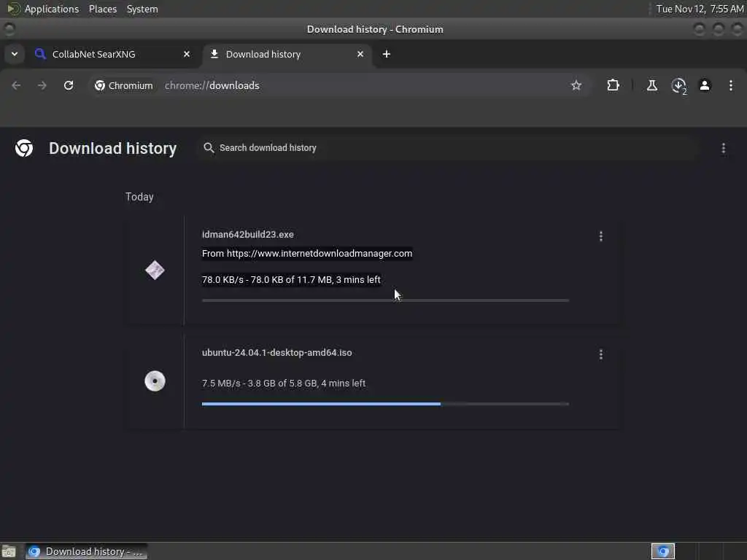Click the browser back arrow

[16, 86]
